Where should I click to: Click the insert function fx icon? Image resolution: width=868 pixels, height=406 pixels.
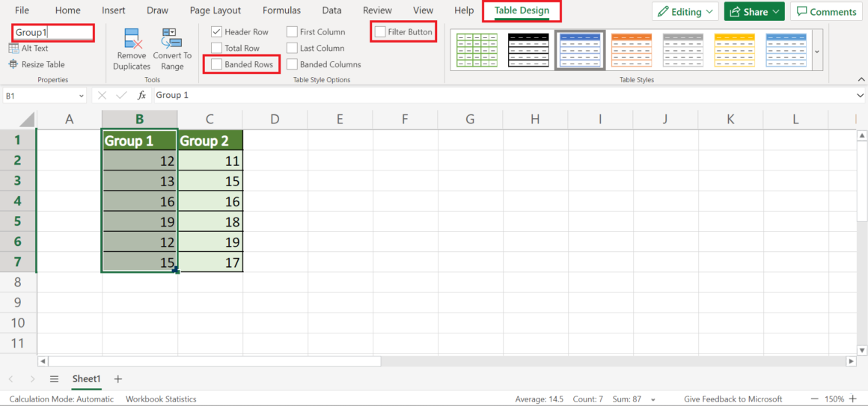[x=141, y=96]
